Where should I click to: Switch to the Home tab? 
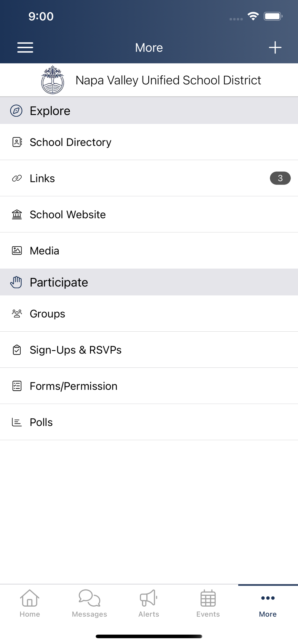click(30, 603)
